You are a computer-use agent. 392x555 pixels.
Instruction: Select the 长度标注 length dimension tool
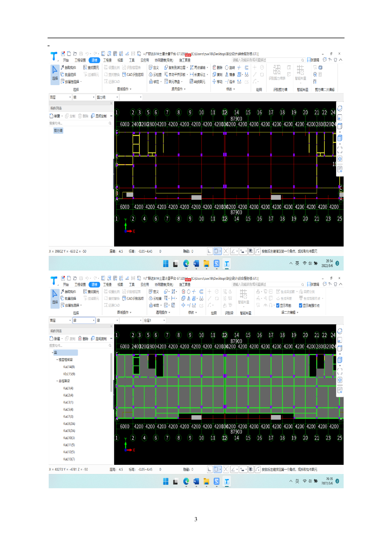click(x=199, y=75)
